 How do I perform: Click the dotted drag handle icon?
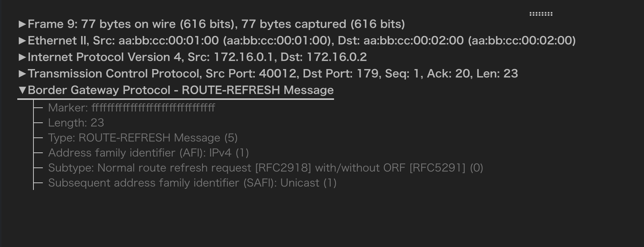pyautogui.click(x=541, y=13)
